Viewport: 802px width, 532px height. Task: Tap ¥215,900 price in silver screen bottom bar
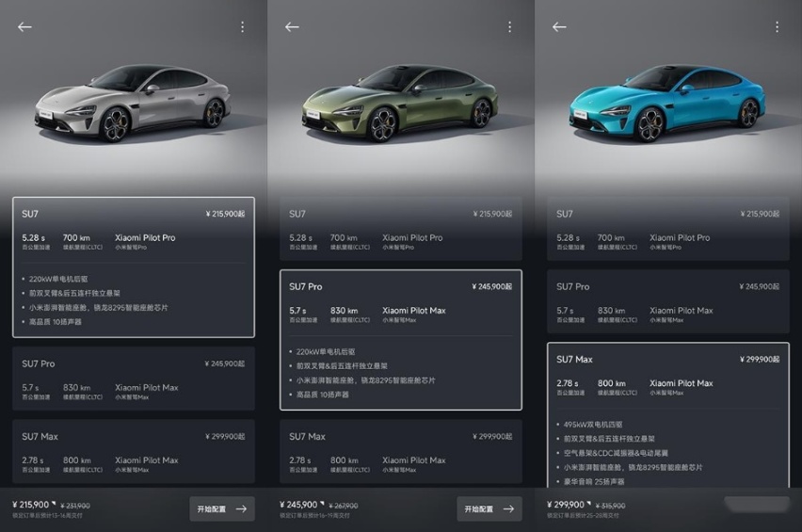pyautogui.click(x=31, y=505)
